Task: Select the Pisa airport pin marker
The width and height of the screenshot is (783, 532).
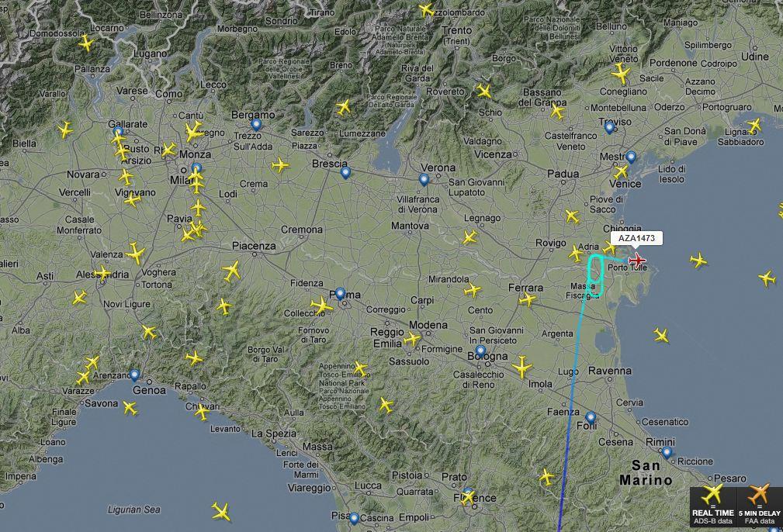Action: [354, 519]
